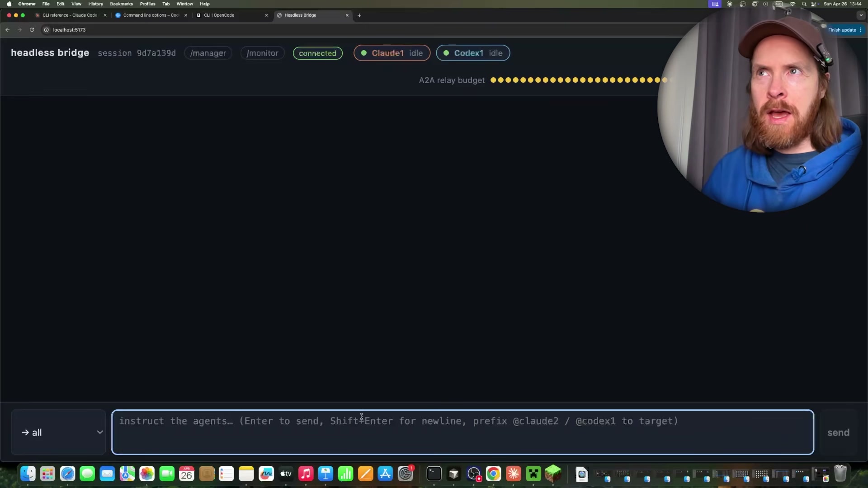
Task: Expand the 'all' agent target selector
Action: [x=58, y=432]
